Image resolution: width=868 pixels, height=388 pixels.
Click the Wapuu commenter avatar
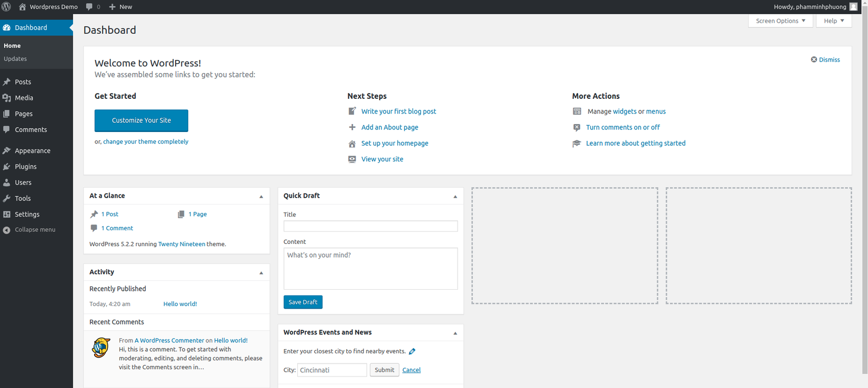click(x=100, y=348)
